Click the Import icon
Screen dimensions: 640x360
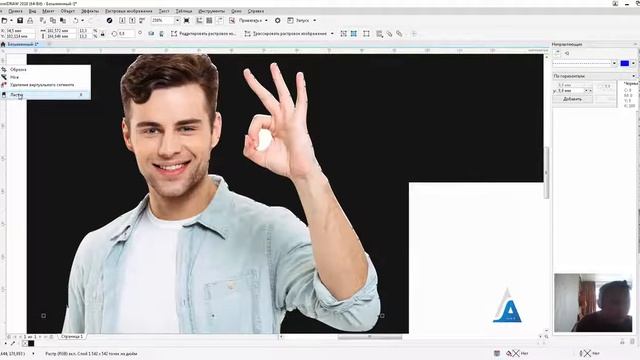click(122, 20)
